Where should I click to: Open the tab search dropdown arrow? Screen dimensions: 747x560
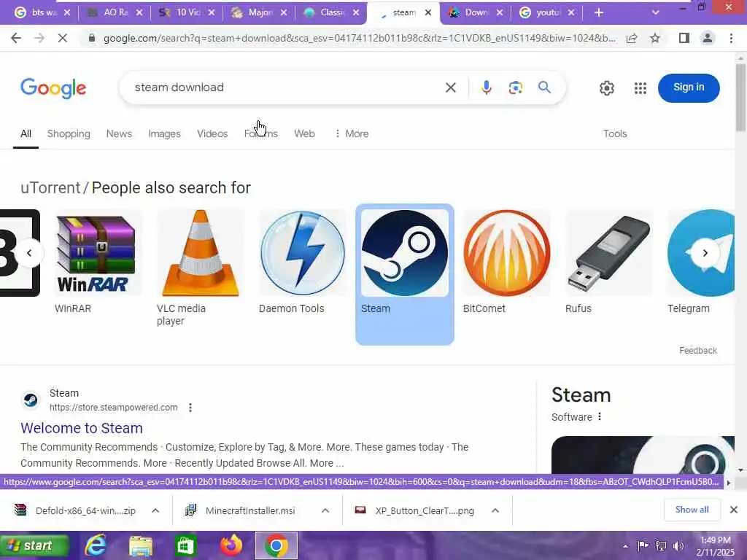(656, 13)
